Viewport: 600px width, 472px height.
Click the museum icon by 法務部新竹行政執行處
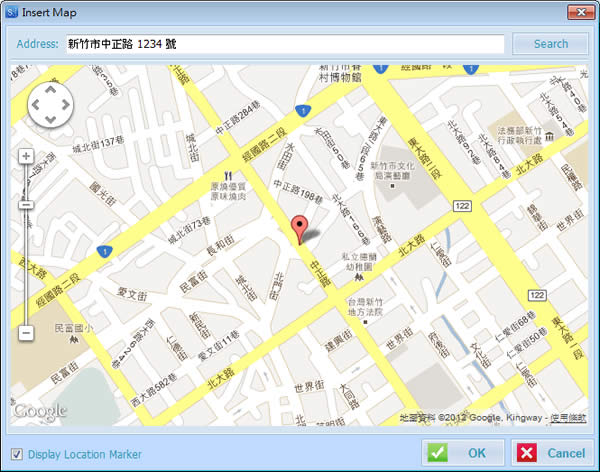tap(549, 136)
